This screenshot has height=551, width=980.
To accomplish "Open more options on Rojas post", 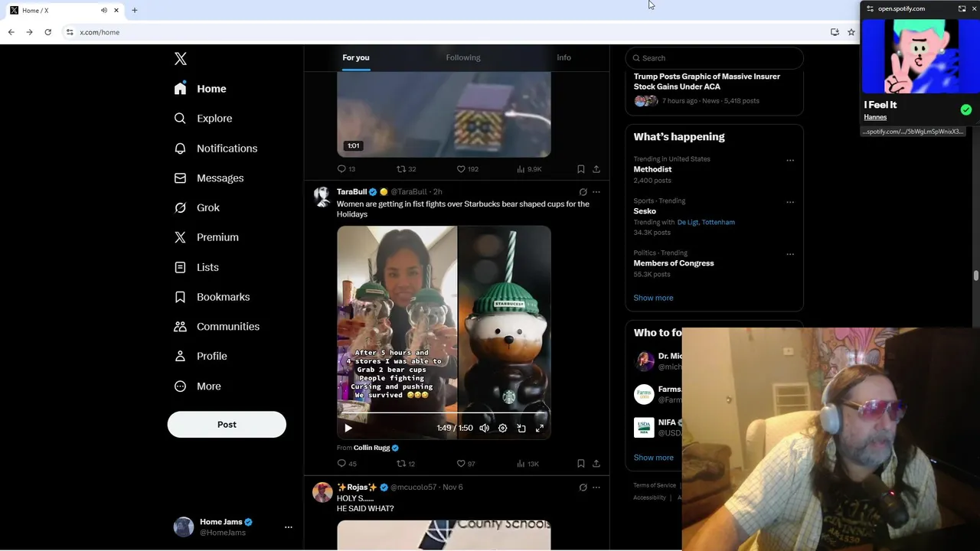I will point(596,487).
